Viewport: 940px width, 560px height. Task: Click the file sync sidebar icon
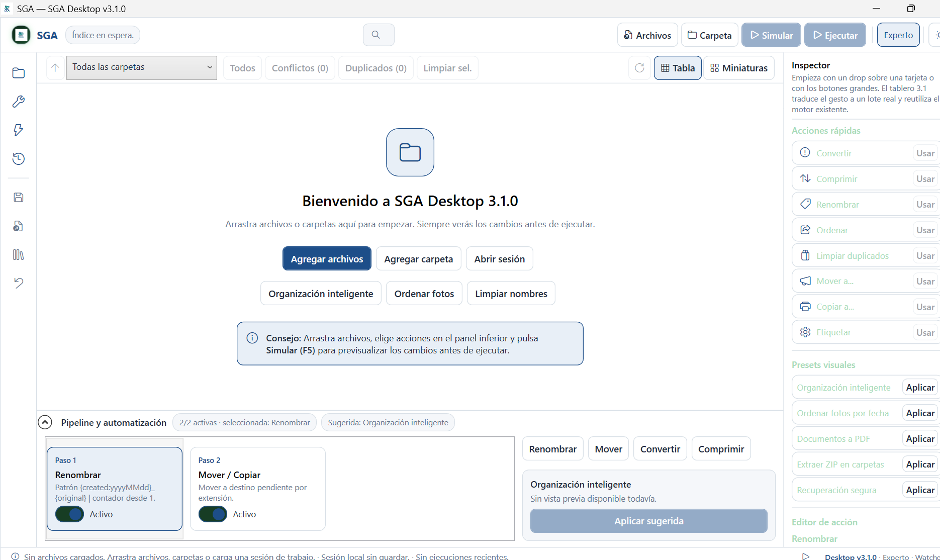coord(19,226)
